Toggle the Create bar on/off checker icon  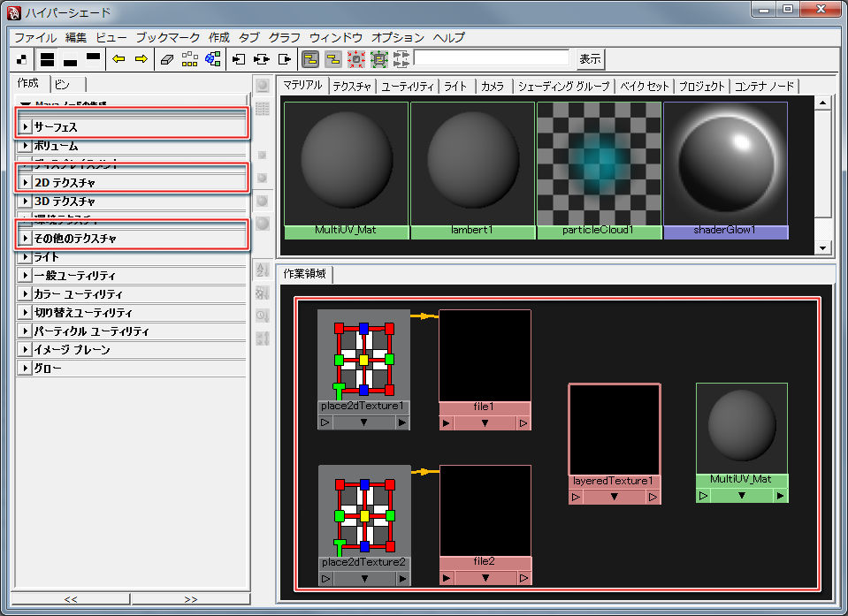[22, 59]
